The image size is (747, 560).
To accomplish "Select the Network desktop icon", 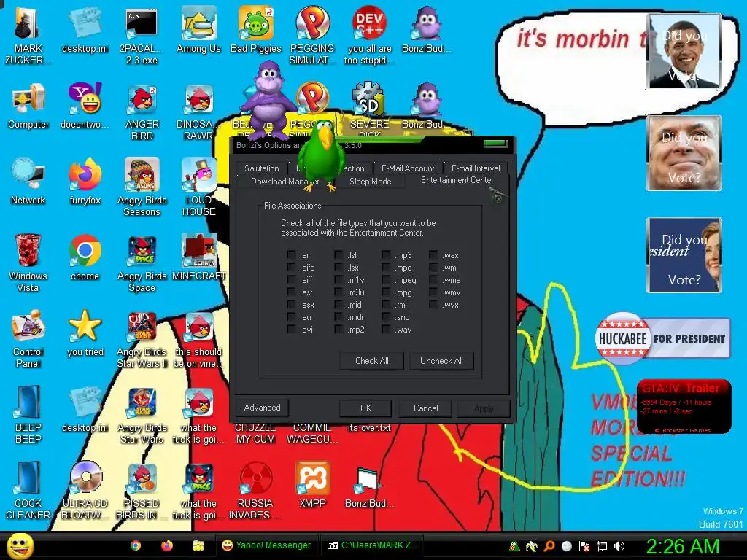I will 28,181.
